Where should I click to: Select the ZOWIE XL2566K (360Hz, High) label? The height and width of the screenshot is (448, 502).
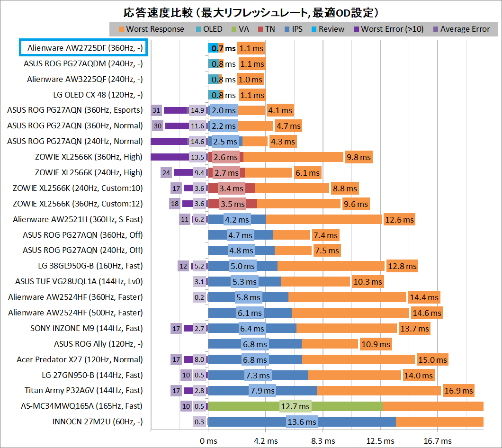[89, 157]
